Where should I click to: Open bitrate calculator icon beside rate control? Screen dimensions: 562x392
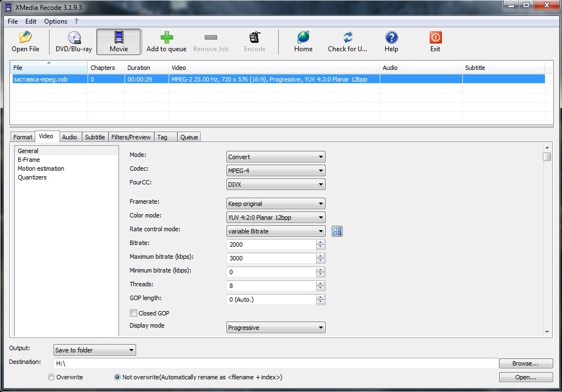337,231
